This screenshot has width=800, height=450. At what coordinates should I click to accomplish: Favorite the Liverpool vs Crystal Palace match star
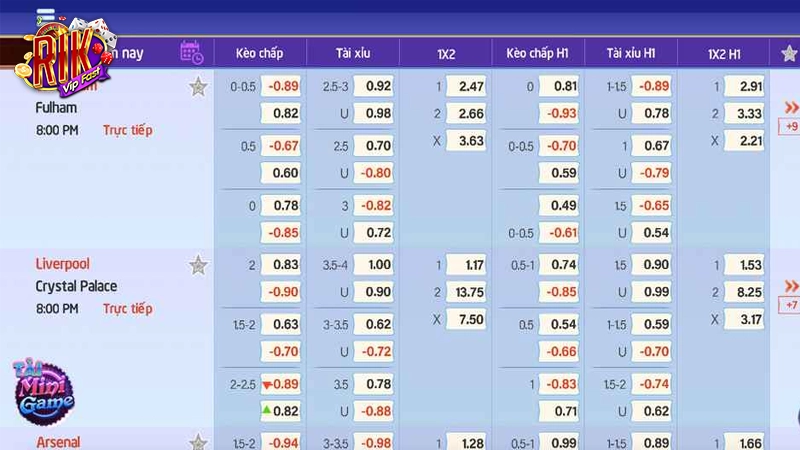click(198, 265)
